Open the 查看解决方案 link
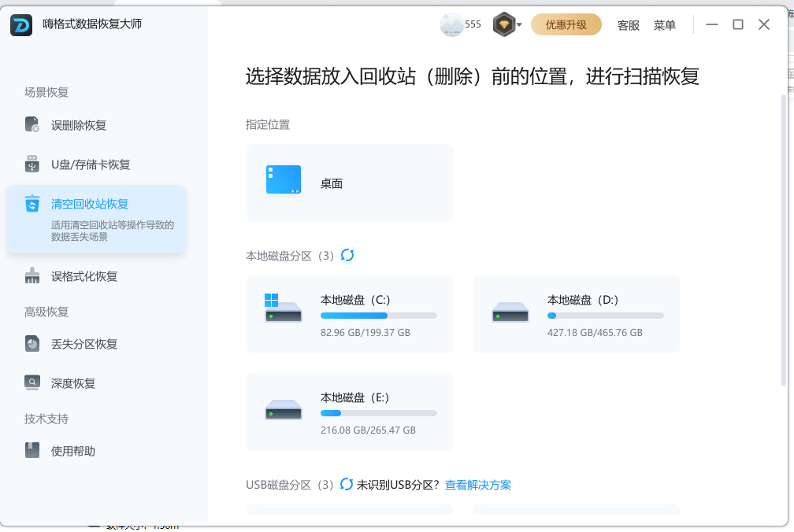The width and height of the screenshot is (794, 532). (477, 485)
